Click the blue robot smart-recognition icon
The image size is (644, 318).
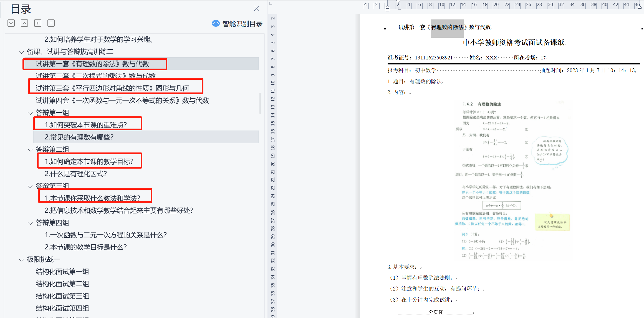[x=216, y=24]
